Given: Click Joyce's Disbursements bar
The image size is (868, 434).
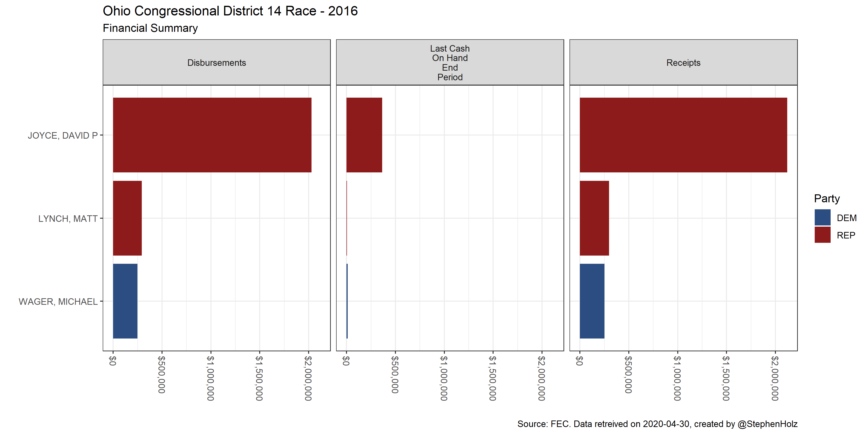Looking at the screenshot, I should pyautogui.click(x=212, y=135).
